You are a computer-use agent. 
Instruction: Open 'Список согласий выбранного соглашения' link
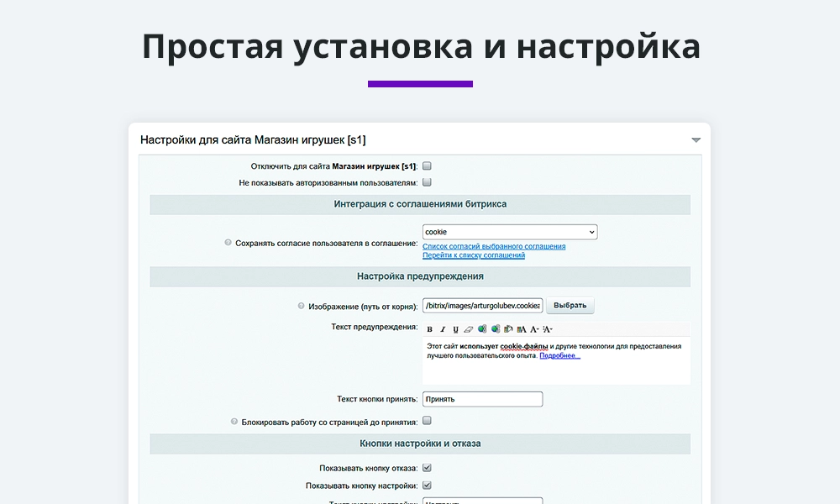(494, 246)
